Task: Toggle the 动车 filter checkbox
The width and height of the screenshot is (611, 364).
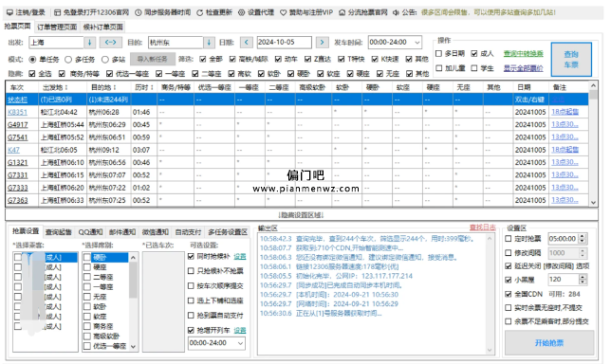Action: [x=278, y=59]
